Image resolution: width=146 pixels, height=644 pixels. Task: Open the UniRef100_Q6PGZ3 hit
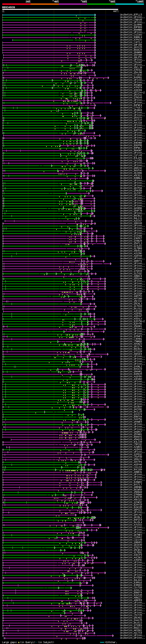pyautogui.click(x=131, y=510)
